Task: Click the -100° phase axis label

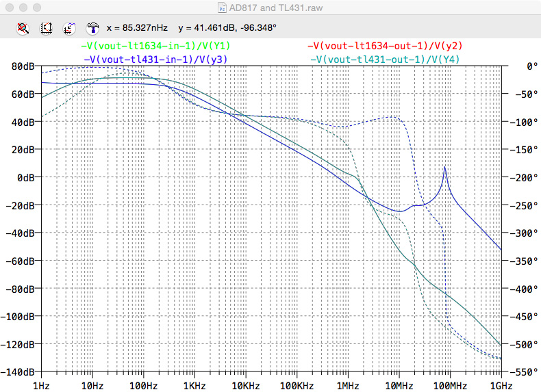Action: [x=524, y=122]
